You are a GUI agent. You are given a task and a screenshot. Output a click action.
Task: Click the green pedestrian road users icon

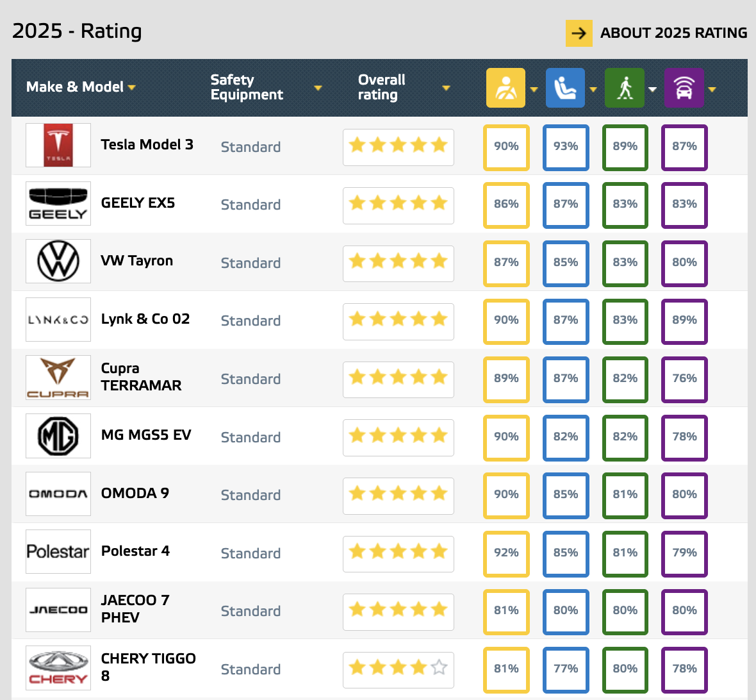(x=625, y=88)
